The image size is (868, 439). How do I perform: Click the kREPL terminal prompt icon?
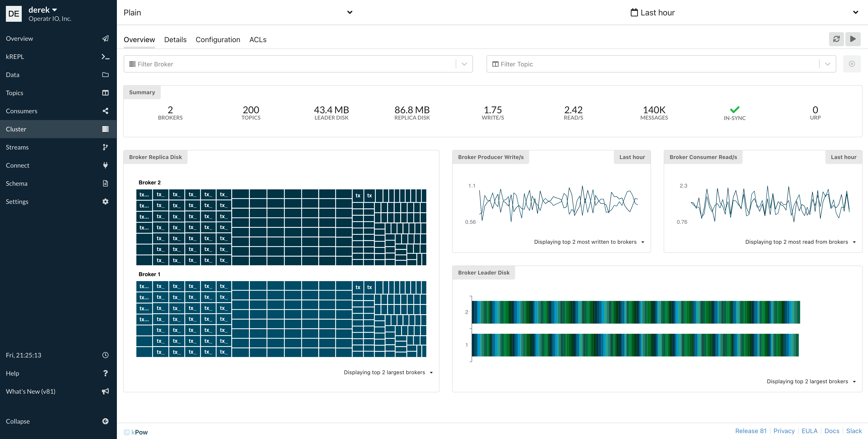(x=105, y=57)
